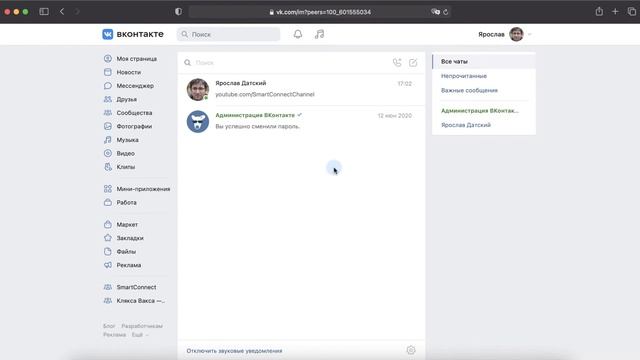The height and width of the screenshot is (360, 640).
Task: Click the Блог footer link
Action: click(109, 326)
